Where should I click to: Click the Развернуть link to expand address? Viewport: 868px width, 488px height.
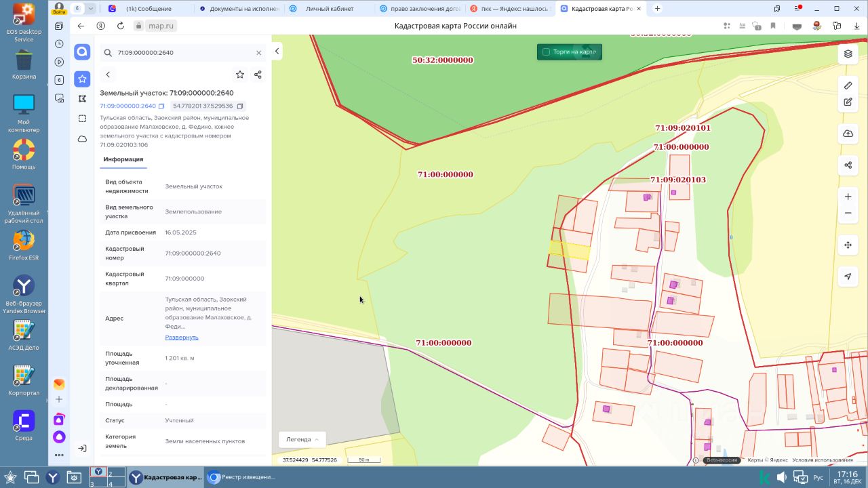click(182, 338)
